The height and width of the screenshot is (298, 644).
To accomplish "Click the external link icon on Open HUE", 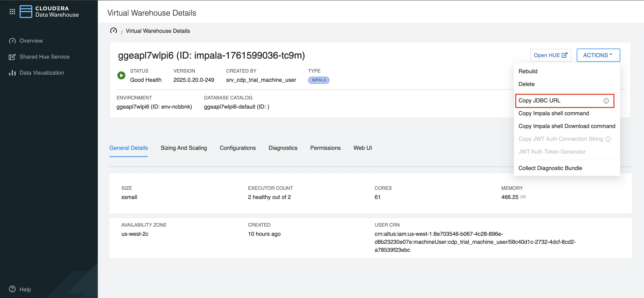I will [564, 55].
